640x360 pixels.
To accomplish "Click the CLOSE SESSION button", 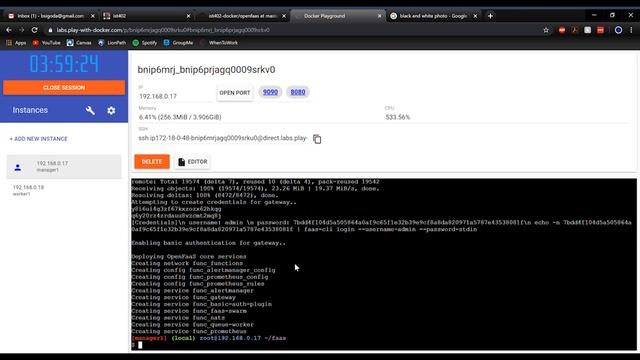I will [64, 88].
